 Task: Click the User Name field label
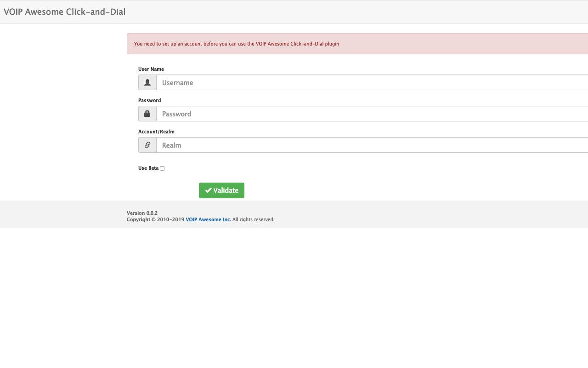(151, 69)
